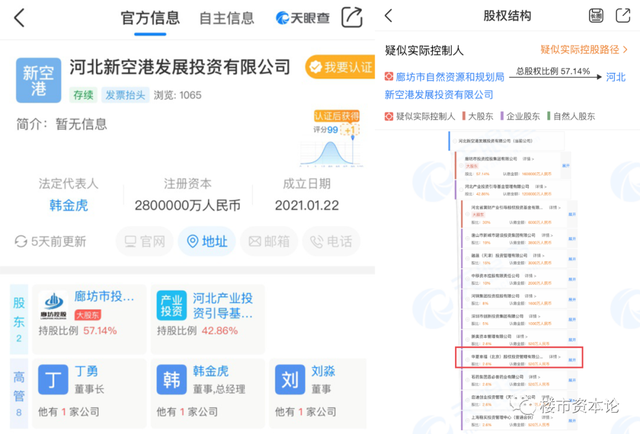Open the 廊坊市投... shareholder name

(104, 296)
